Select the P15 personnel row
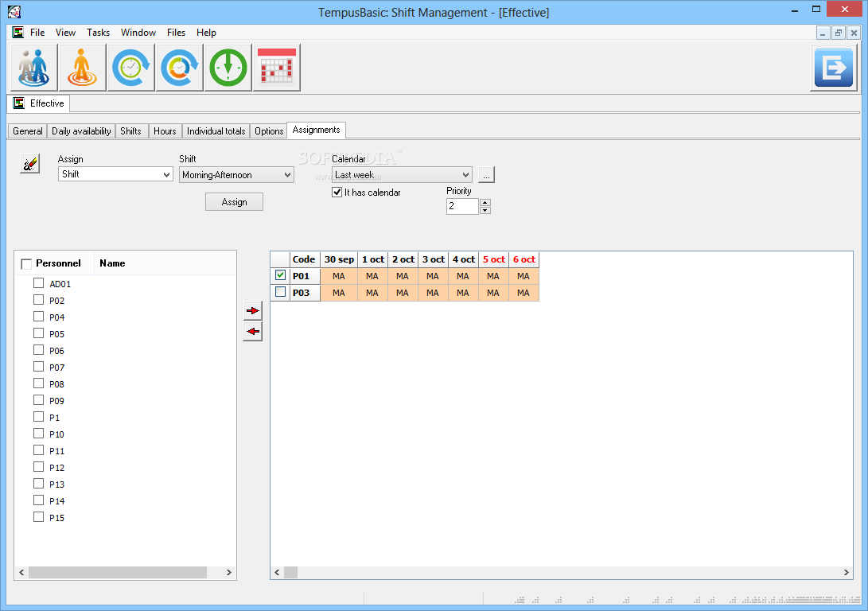The height and width of the screenshot is (611, 868). 56,518
